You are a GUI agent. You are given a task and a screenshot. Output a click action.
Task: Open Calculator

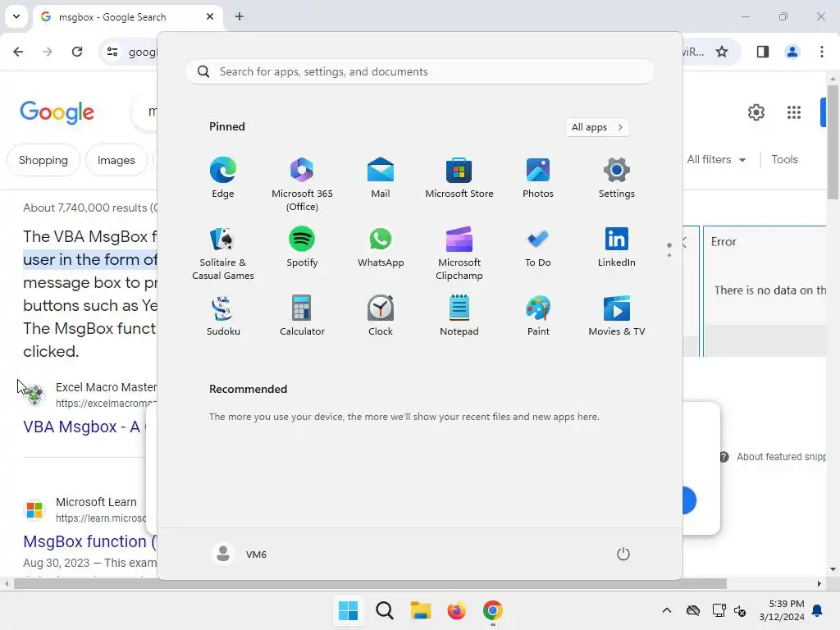pos(302,316)
